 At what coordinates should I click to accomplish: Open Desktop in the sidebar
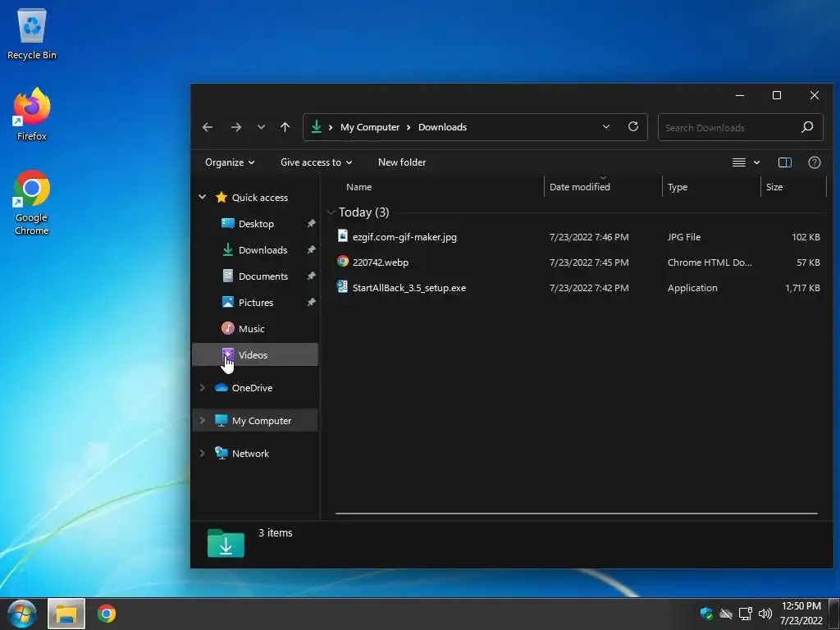[x=256, y=224]
